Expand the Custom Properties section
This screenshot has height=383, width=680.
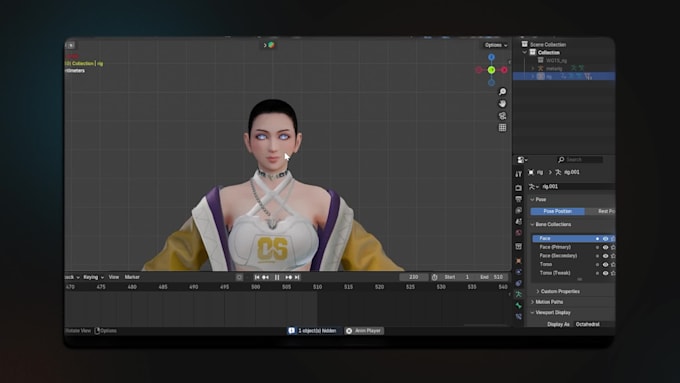(x=538, y=291)
